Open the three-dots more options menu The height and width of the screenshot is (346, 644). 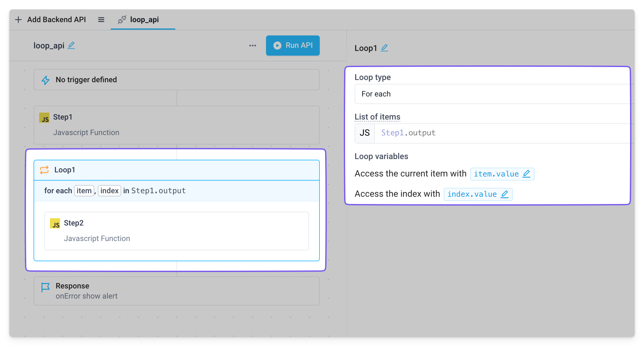click(x=252, y=46)
